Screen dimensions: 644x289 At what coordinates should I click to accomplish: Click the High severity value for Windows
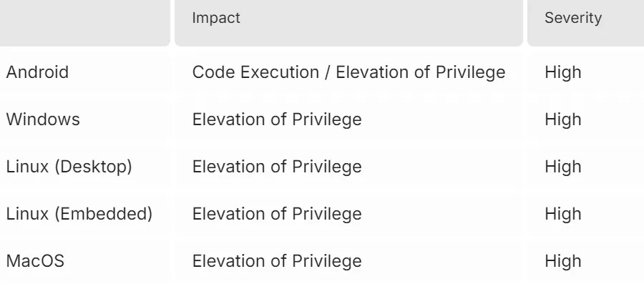click(x=562, y=119)
